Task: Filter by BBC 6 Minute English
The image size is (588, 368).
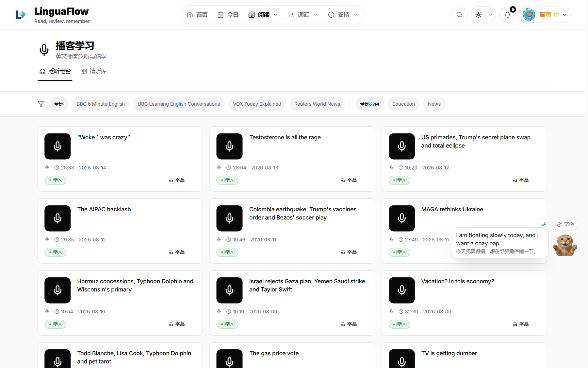Action: tap(101, 104)
